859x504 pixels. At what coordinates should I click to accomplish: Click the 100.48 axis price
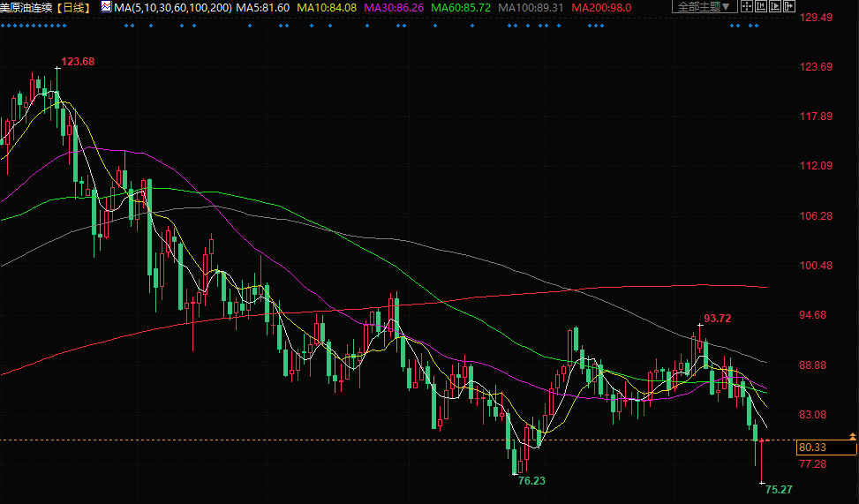tap(816, 265)
